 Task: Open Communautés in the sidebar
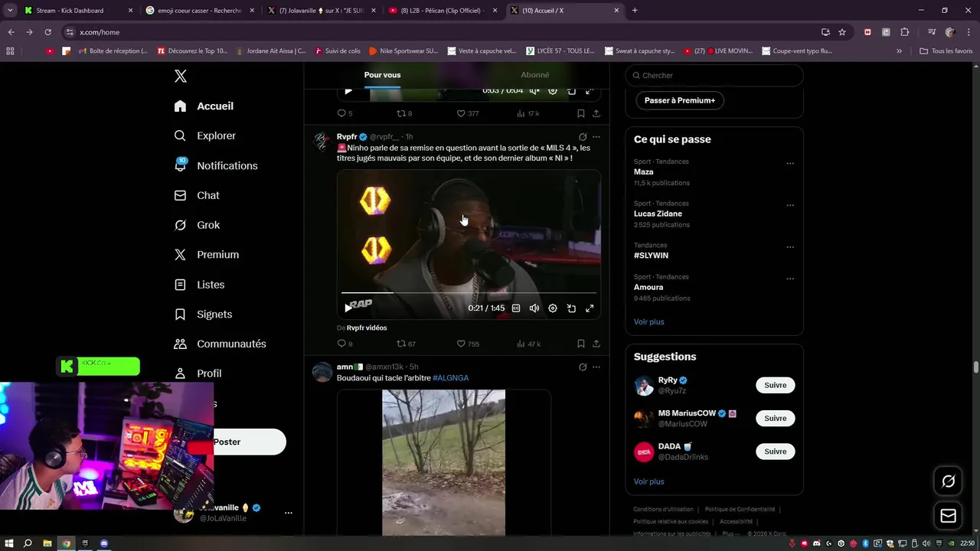click(220, 344)
